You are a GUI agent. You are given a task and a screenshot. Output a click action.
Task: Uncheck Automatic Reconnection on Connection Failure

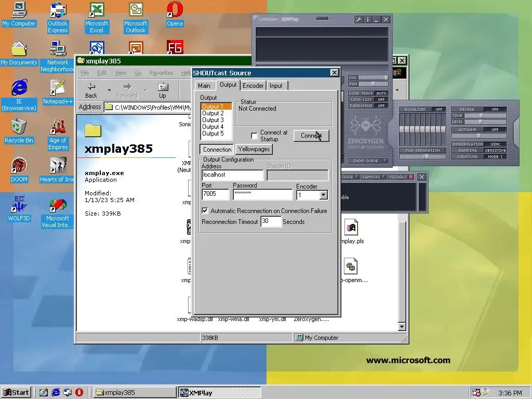tap(205, 211)
